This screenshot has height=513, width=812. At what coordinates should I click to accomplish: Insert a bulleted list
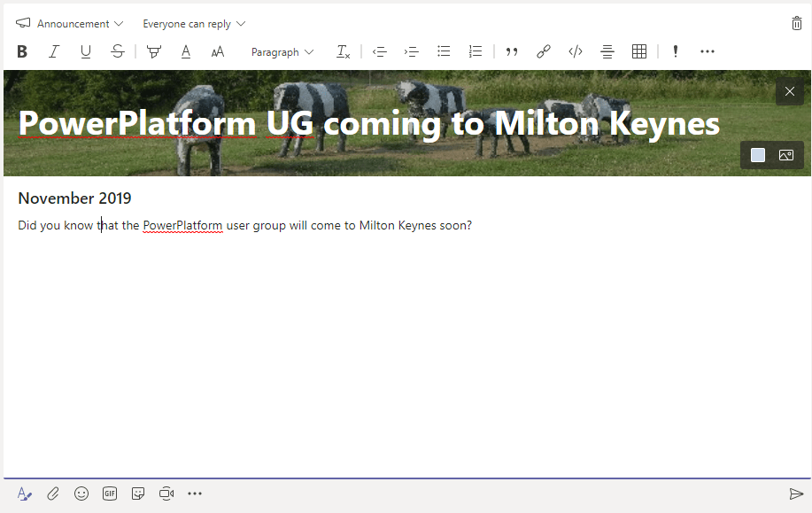(x=444, y=51)
